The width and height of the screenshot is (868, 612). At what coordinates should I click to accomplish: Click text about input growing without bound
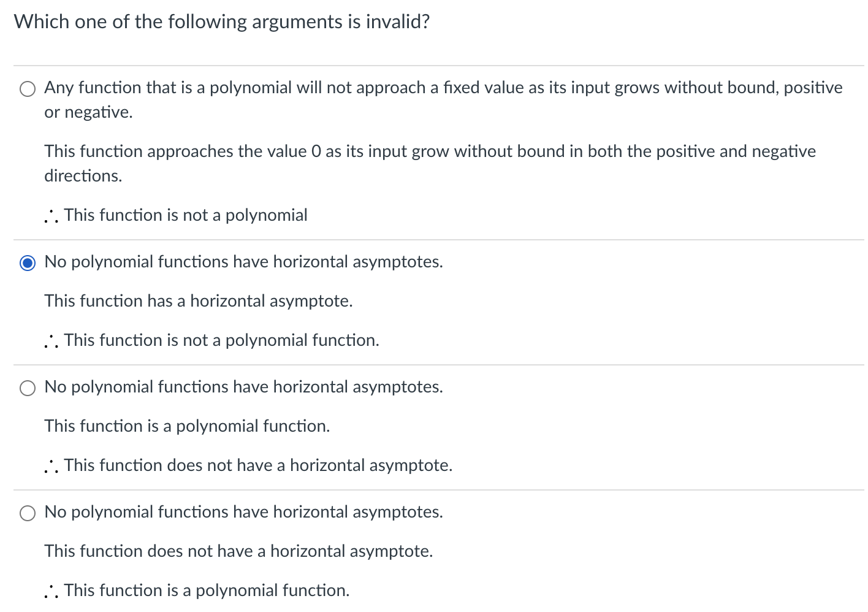tap(429, 88)
